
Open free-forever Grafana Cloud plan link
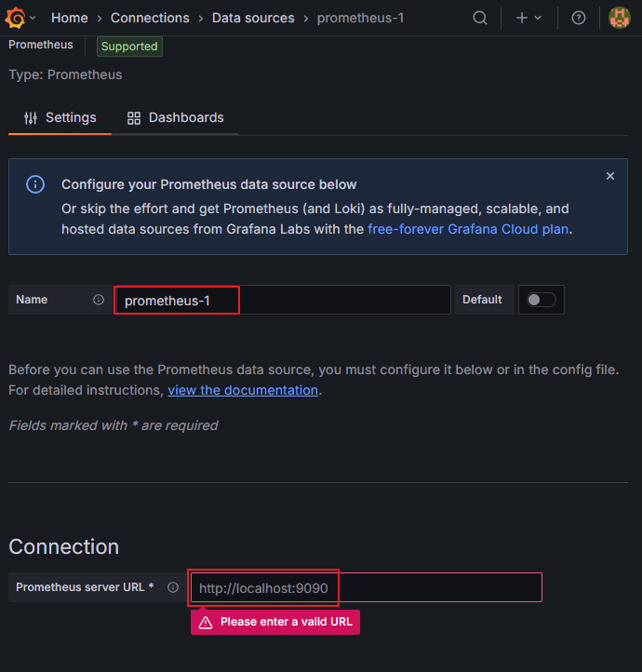[x=468, y=229]
